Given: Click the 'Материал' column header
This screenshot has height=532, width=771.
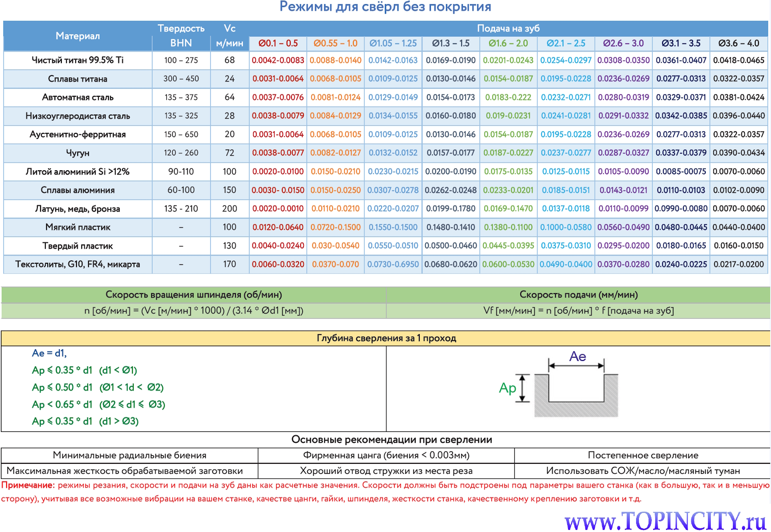Looking at the screenshot, I should (x=78, y=36).
